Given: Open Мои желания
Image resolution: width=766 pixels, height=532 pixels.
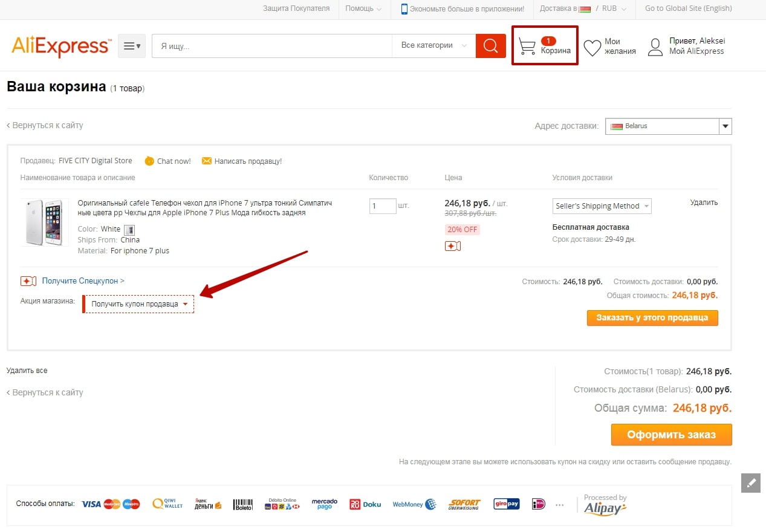Looking at the screenshot, I should tap(620, 47).
